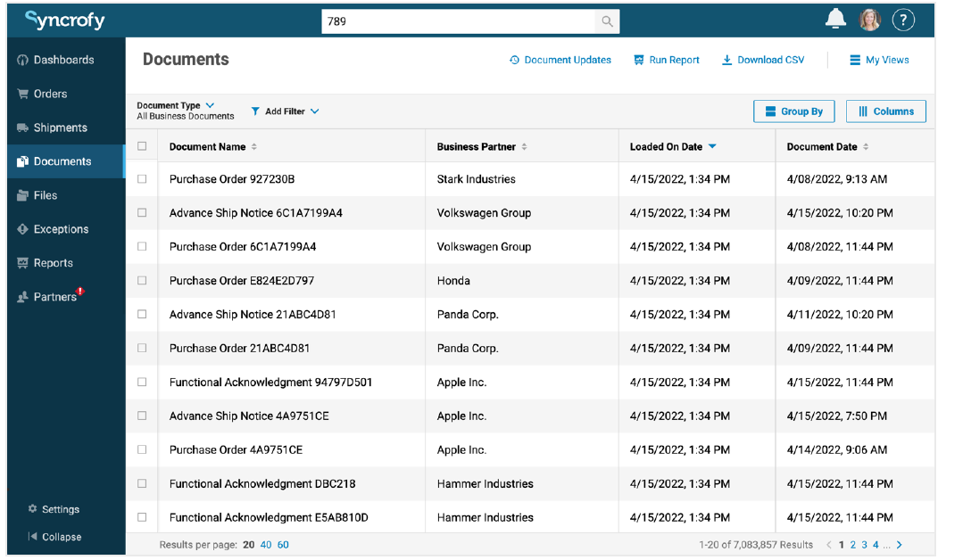Click the Reports sidebar icon
The width and height of the screenshot is (971, 560).
click(x=23, y=263)
